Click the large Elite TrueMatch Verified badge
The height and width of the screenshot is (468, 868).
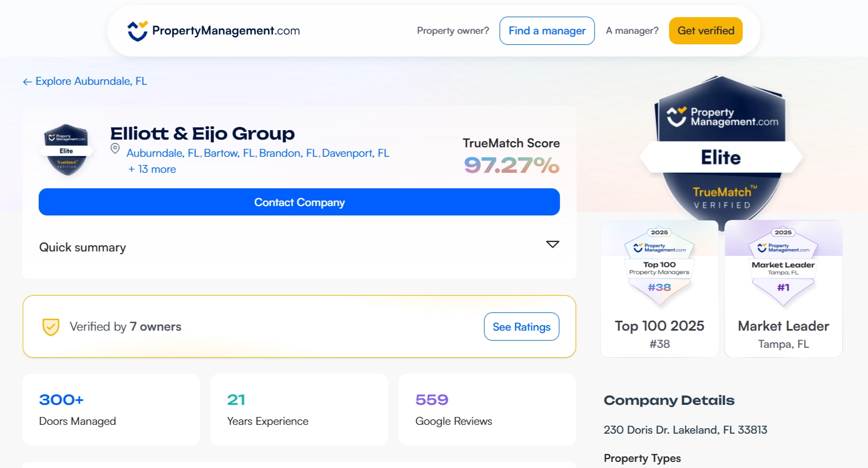tap(721, 151)
